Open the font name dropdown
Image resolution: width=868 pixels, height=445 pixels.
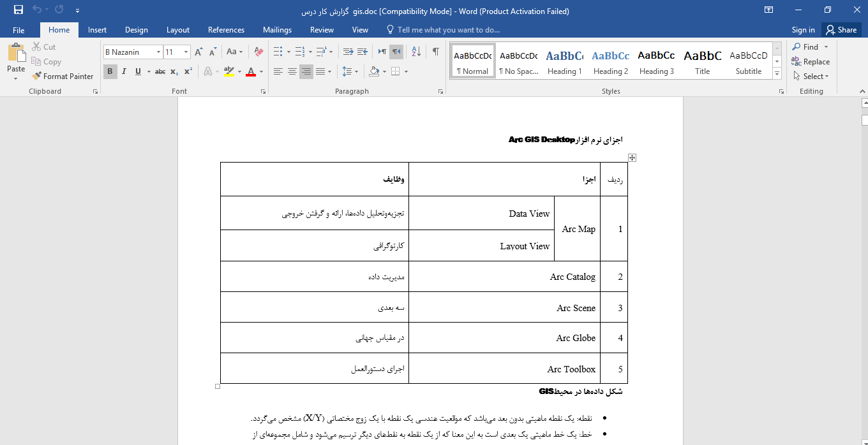coord(158,52)
